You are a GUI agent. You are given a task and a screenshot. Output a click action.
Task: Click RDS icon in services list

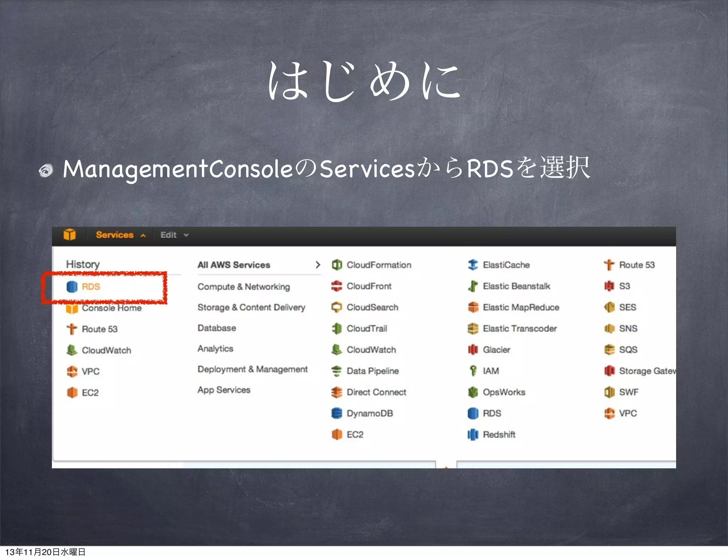tap(473, 413)
